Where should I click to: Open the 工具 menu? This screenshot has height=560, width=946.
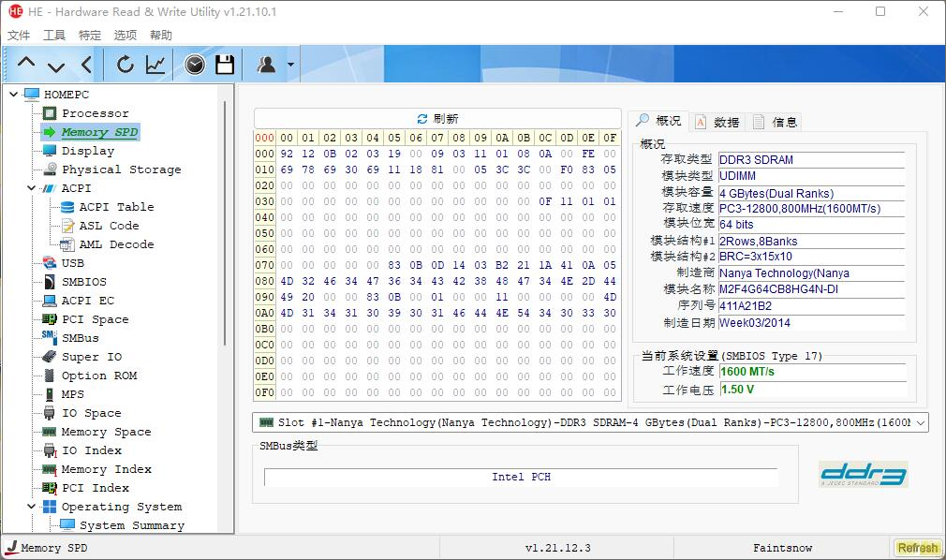(x=54, y=36)
